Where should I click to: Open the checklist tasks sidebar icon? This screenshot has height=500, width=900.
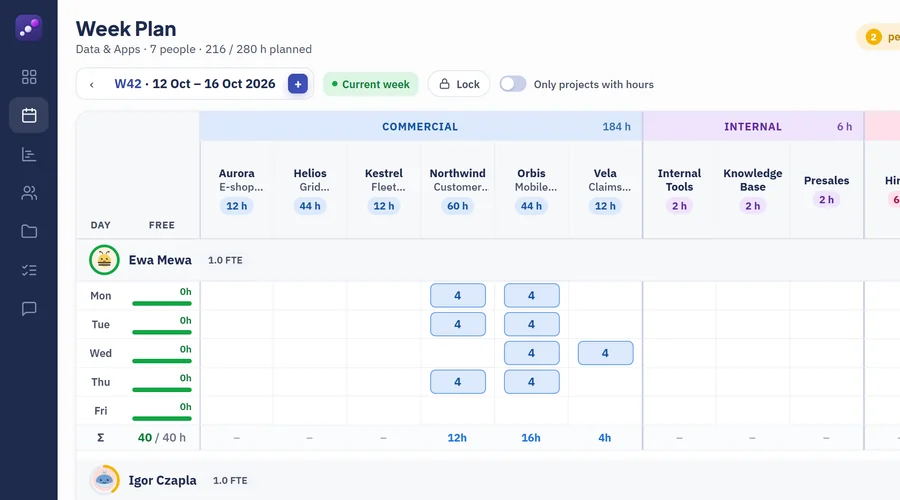point(29,270)
